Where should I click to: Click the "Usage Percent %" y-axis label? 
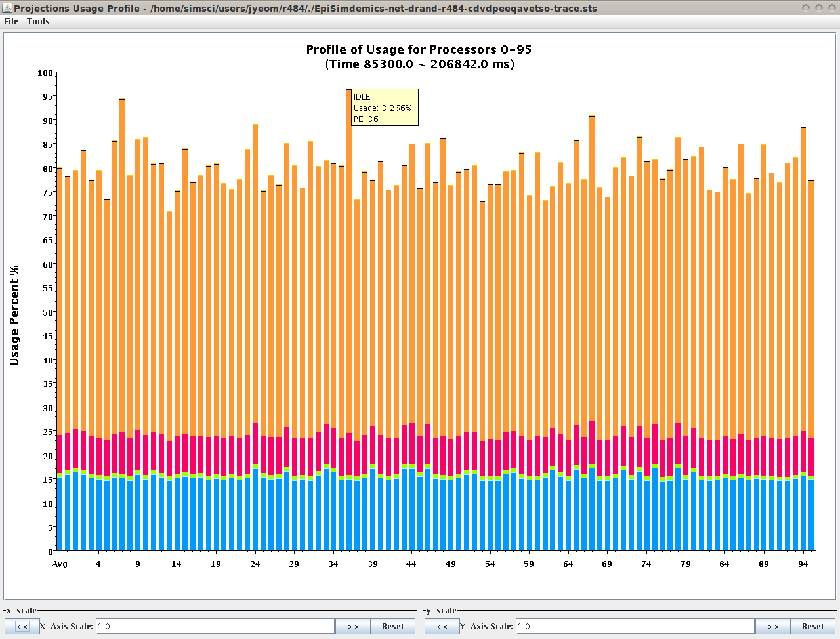(x=15, y=315)
